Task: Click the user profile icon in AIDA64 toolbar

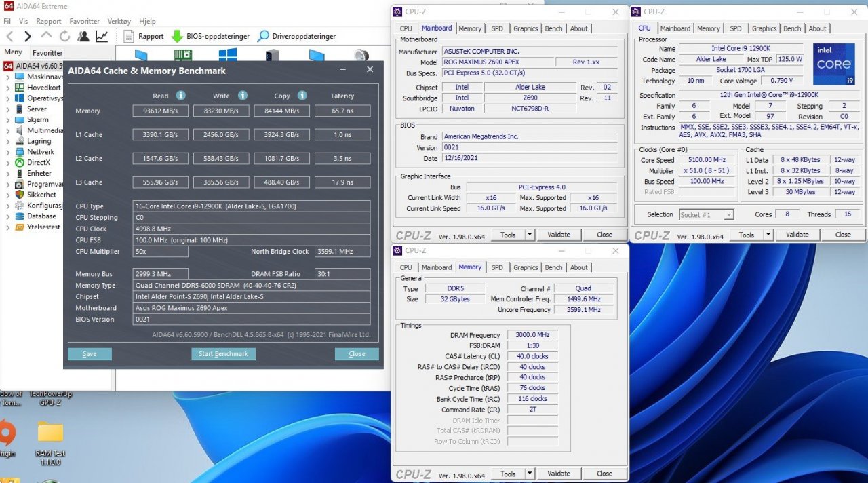Action: [x=83, y=36]
